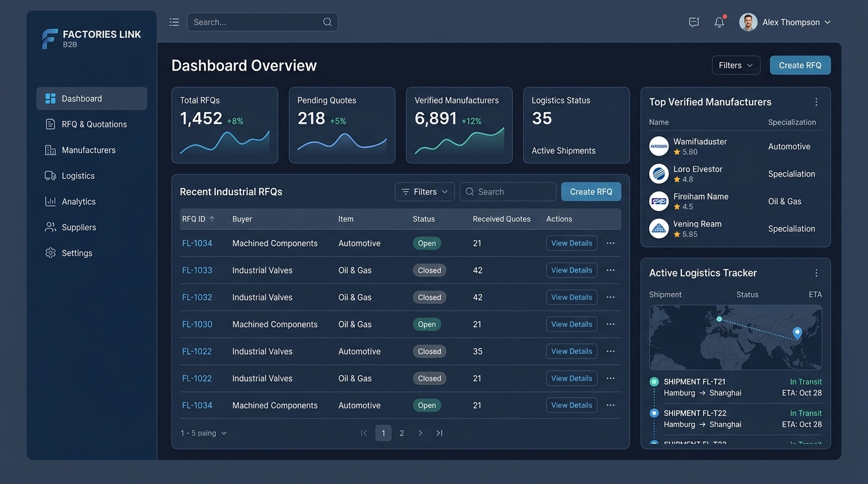The image size is (868, 484).
Task: Click the magnifier icon in top search bar
Action: coord(327,22)
